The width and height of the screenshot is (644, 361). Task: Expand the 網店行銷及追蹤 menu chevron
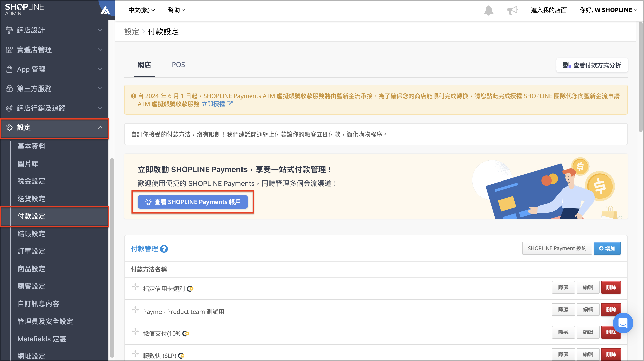(x=100, y=108)
